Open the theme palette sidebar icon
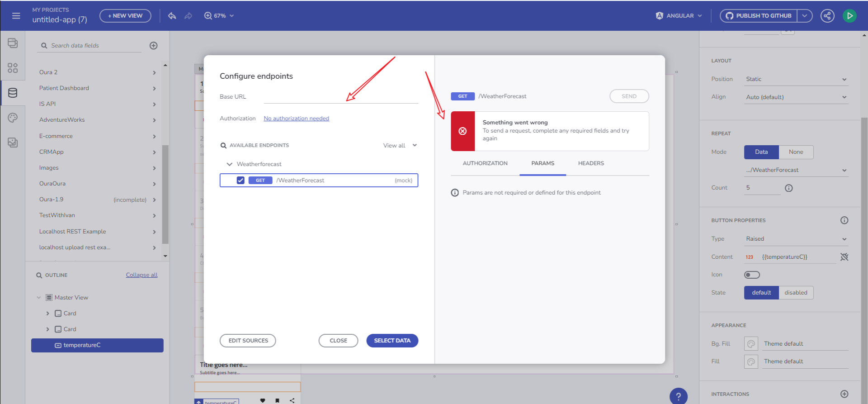This screenshot has height=404, width=868. tap(13, 118)
